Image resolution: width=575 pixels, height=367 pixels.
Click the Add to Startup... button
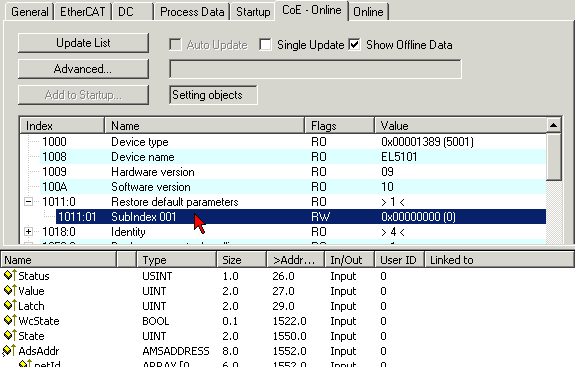(83, 95)
